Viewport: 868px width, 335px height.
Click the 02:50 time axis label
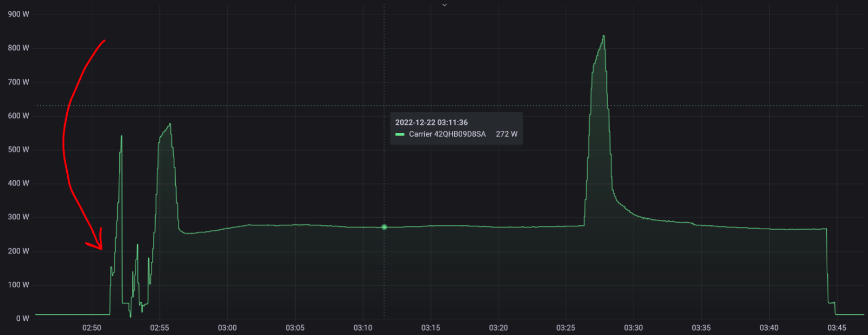pyautogui.click(x=92, y=328)
